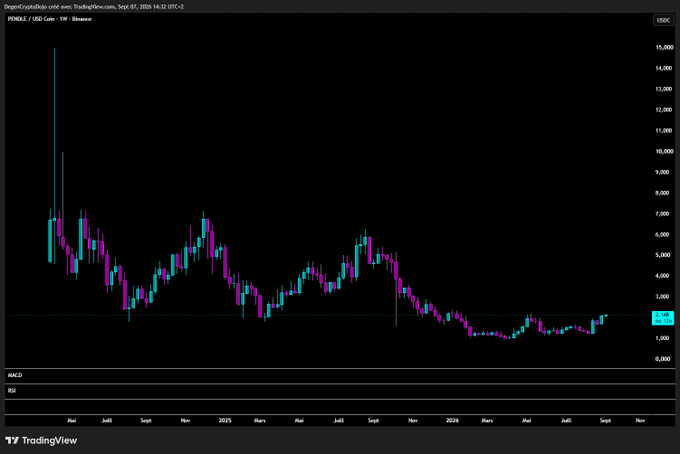The image size is (680, 454).
Task: Click the 7,000 price axis label
Action: tap(664, 214)
